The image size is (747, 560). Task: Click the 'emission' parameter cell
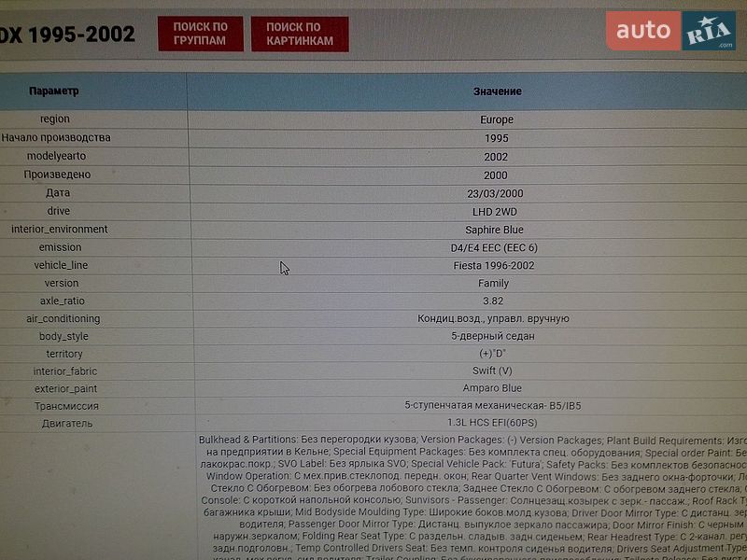(60, 247)
